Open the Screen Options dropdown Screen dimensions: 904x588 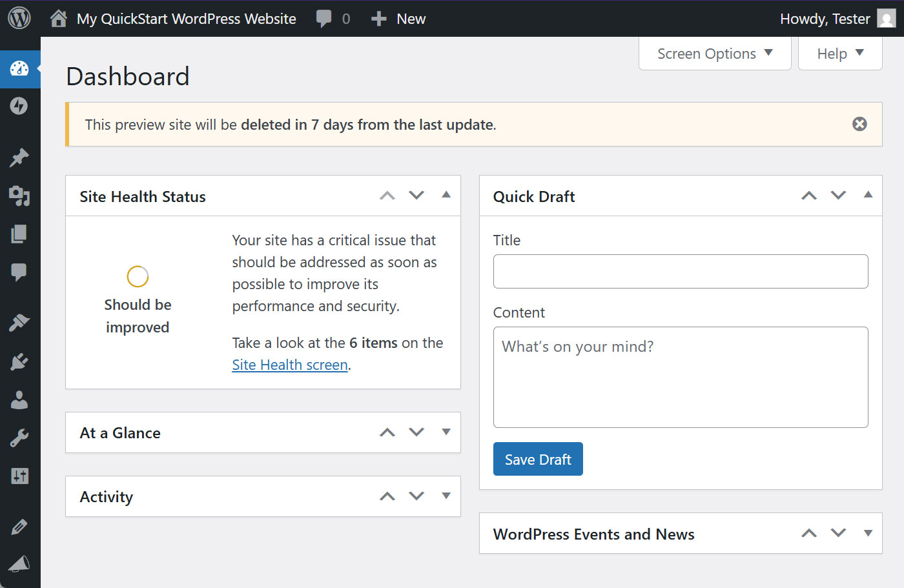click(x=714, y=53)
